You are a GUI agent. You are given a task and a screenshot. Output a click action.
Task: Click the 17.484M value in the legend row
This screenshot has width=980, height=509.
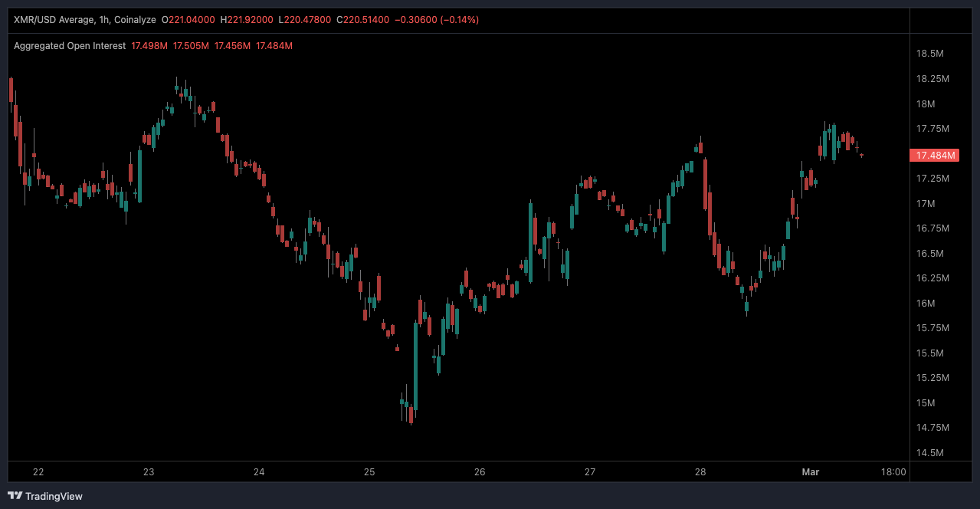pyautogui.click(x=274, y=46)
